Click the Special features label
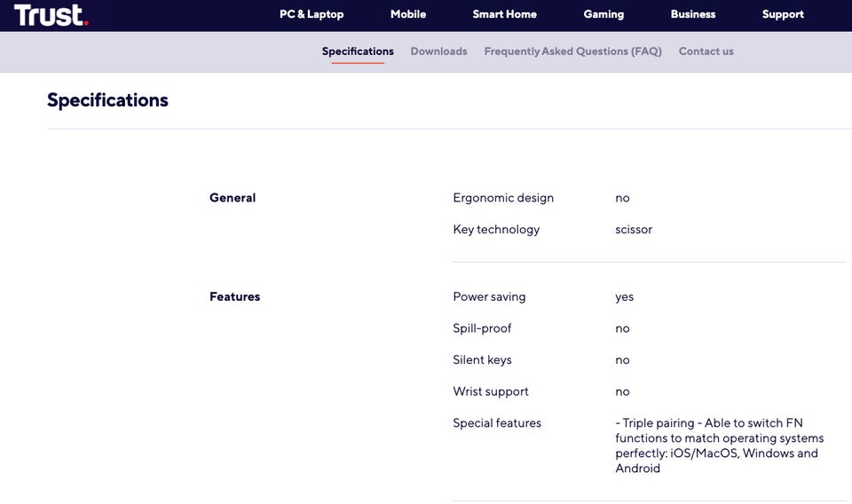 click(497, 422)
